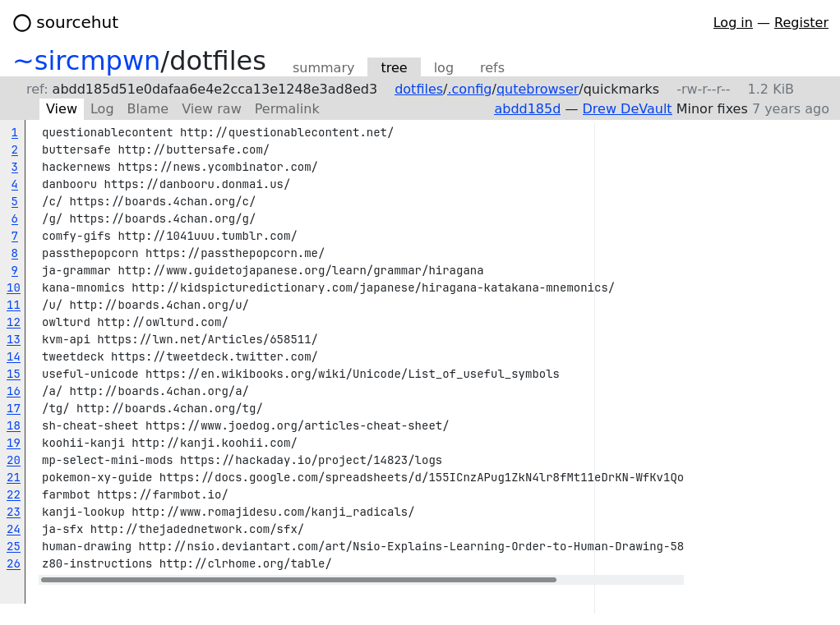The width and height of the screenshot is (840, 625).
Task: Click the horizontal scrollbar under the code
Action: [298, 580]
